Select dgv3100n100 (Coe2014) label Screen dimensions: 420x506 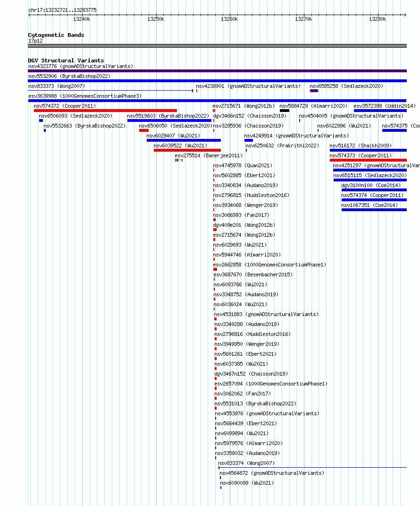[x=371, y=186]
